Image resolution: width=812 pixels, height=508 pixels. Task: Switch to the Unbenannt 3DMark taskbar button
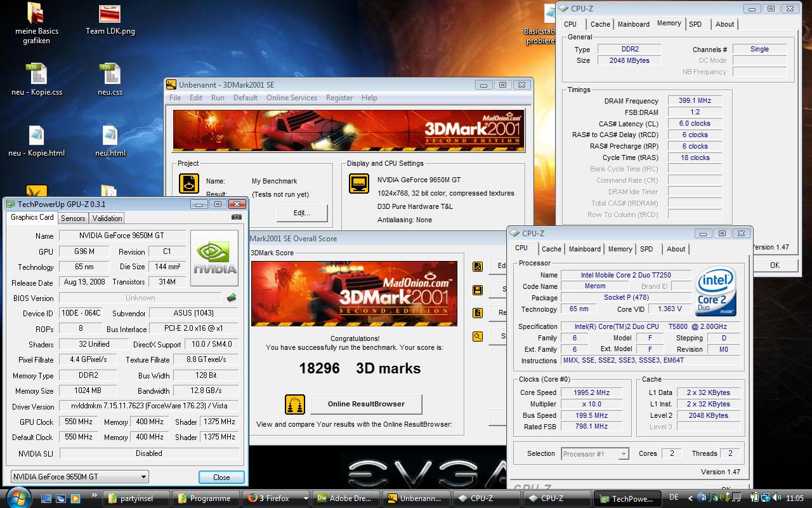tap(417, 498)
